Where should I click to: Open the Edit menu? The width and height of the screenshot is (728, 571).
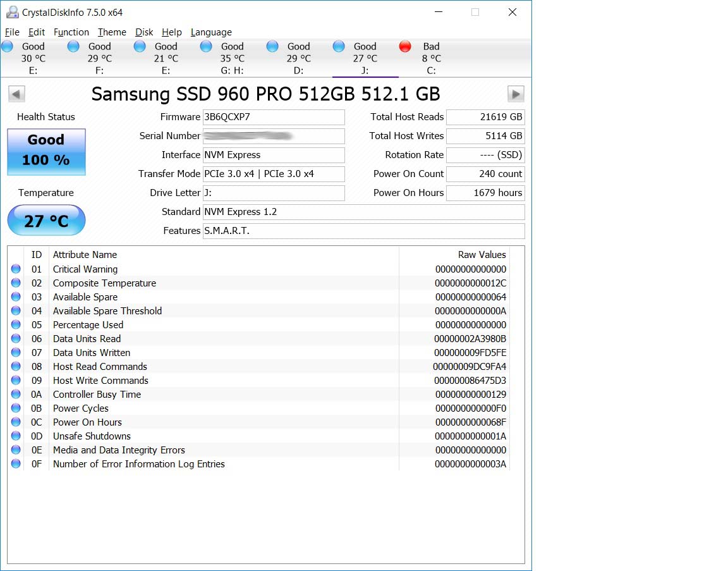[37, 32]
